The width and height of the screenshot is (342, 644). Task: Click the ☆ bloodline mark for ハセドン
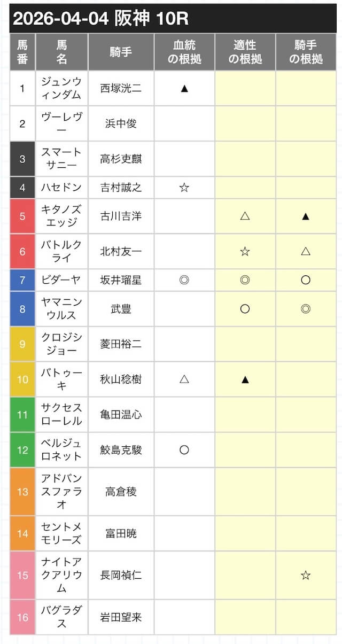[184, 188]
